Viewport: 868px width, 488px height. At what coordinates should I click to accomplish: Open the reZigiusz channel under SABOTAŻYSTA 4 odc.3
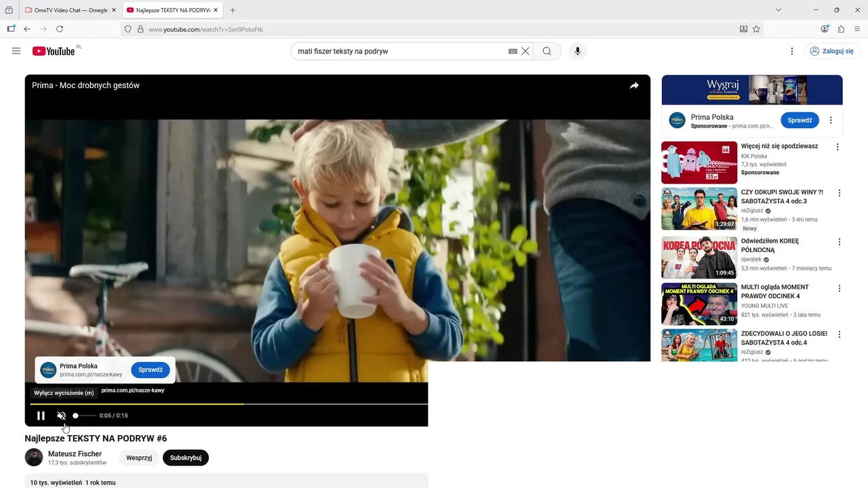pyautogui.click(x=752, y=211)
